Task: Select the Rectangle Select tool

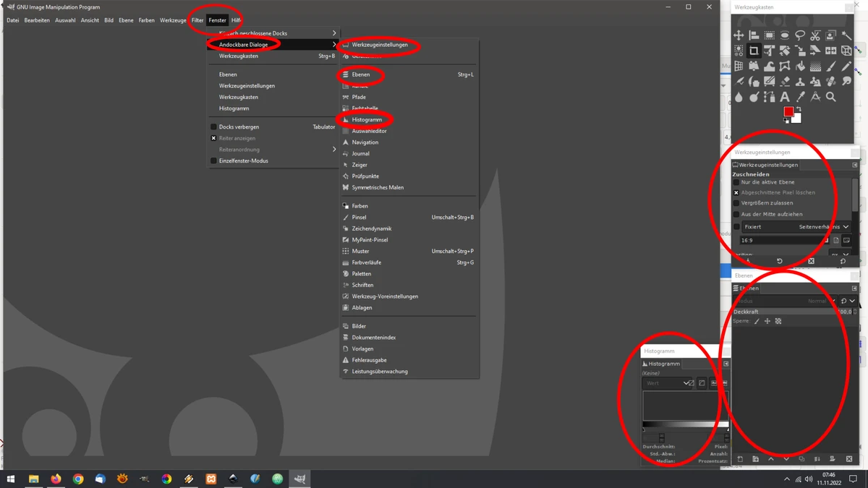Action: (x=770, y=35)
